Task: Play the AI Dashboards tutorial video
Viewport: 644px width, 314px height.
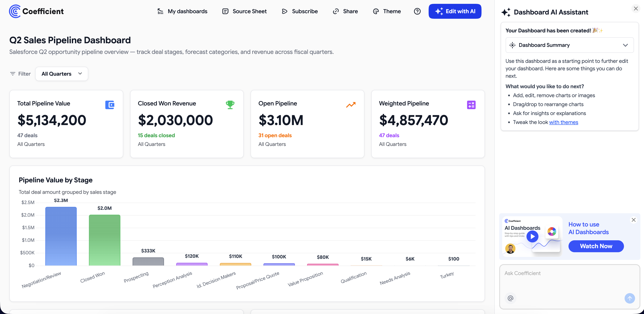Action: point(532,236)
